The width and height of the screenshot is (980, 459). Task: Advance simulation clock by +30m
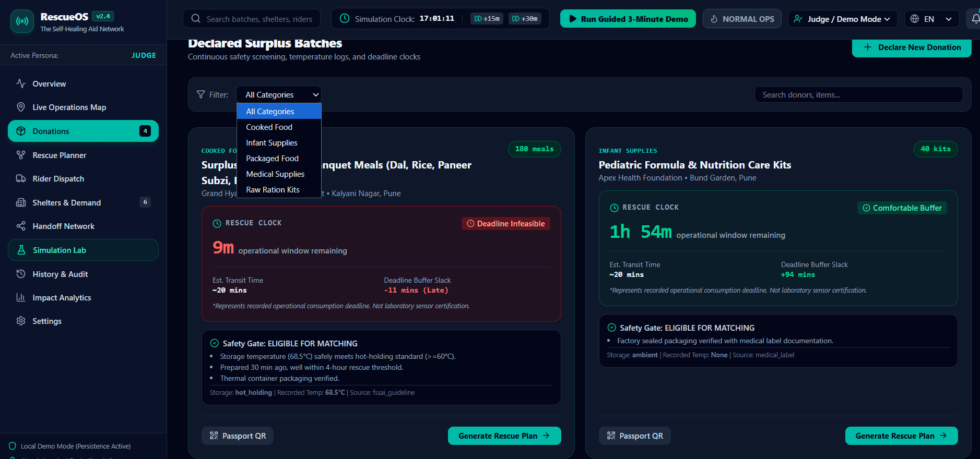(x=525, y=19)
